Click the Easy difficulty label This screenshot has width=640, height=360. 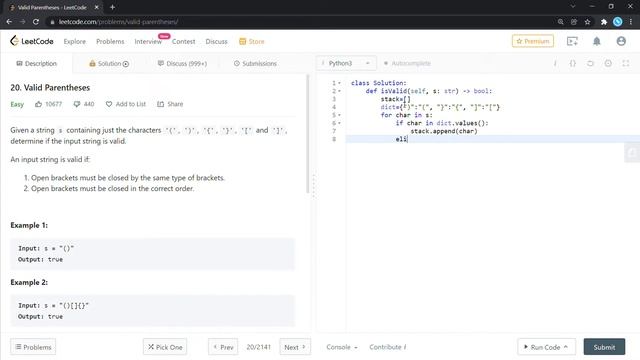[x=17, y=104]
